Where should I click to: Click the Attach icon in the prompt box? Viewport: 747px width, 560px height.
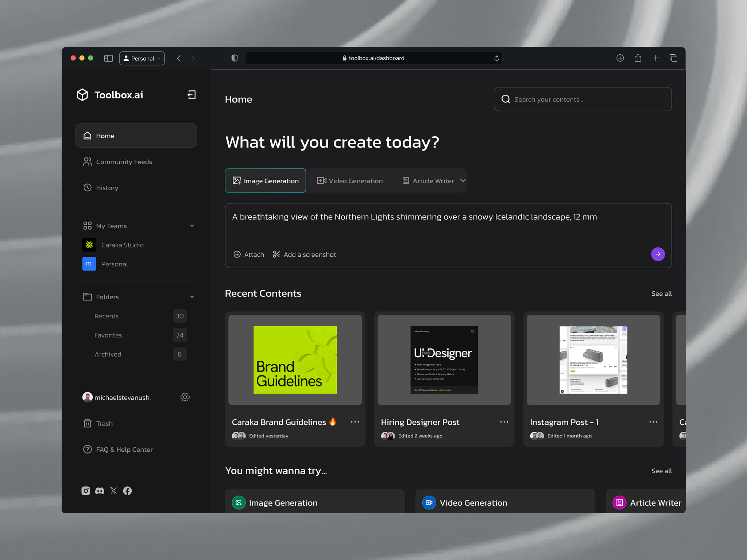point(237,254)
